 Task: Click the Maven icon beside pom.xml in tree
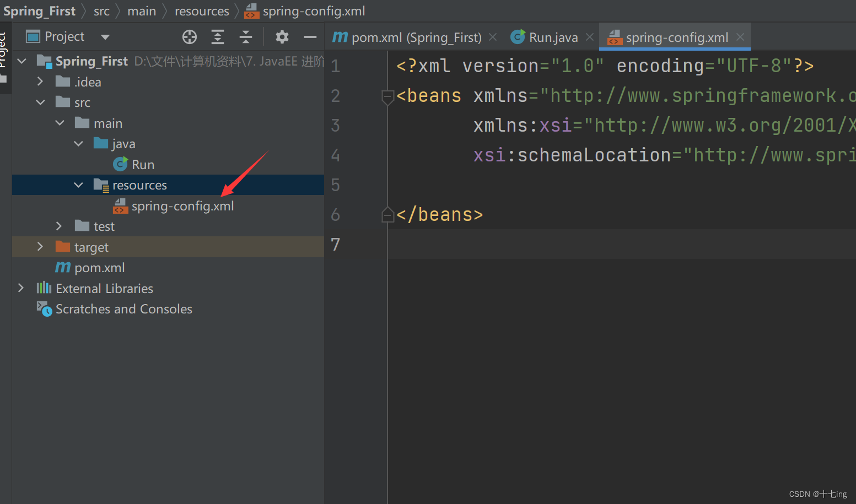coord(63,267)
